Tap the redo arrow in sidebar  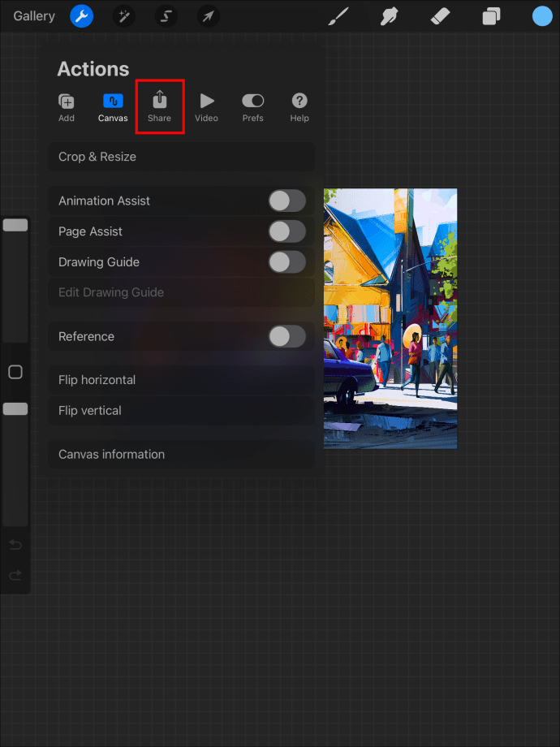coord(15,576)
